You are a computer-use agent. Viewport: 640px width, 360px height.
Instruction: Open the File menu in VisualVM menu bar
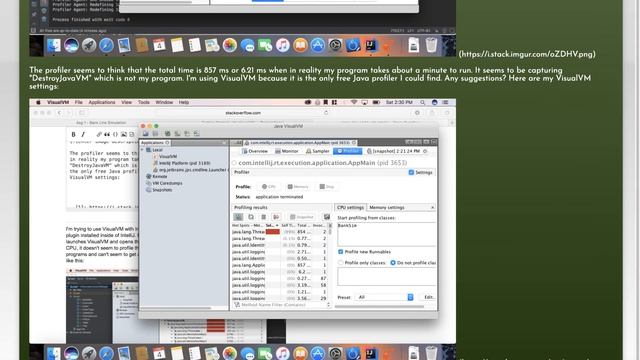pos(79,102)
